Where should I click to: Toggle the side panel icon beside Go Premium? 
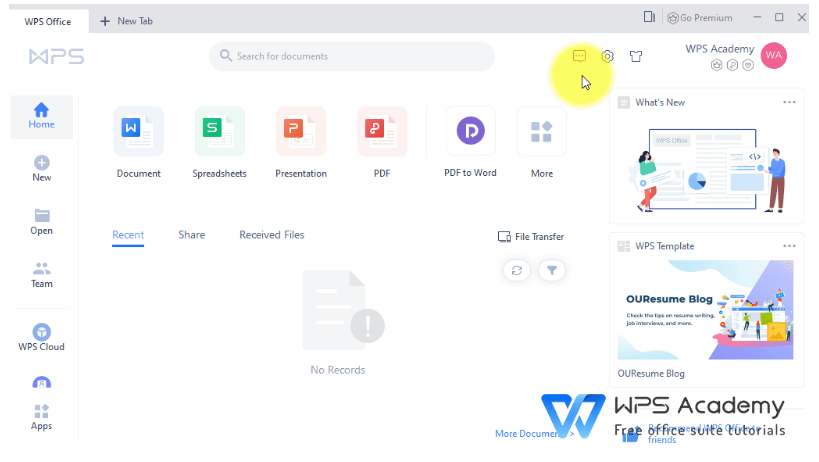click(x=649, y=17)
